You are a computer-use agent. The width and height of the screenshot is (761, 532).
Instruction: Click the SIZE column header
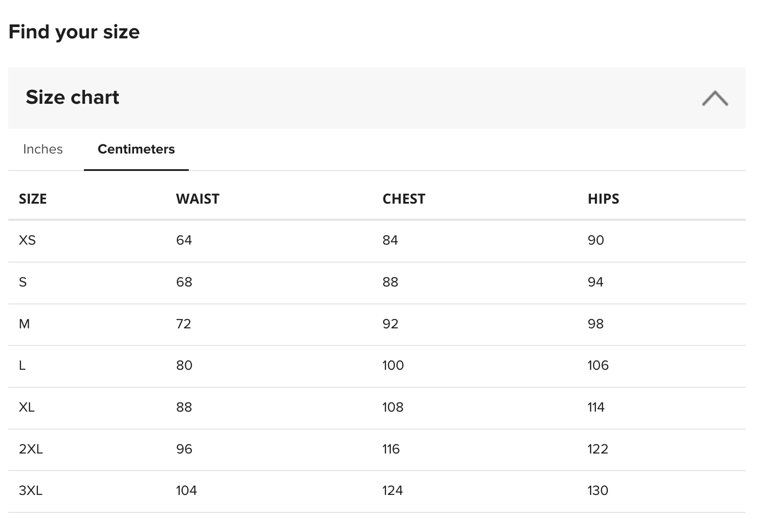[33, 199]
